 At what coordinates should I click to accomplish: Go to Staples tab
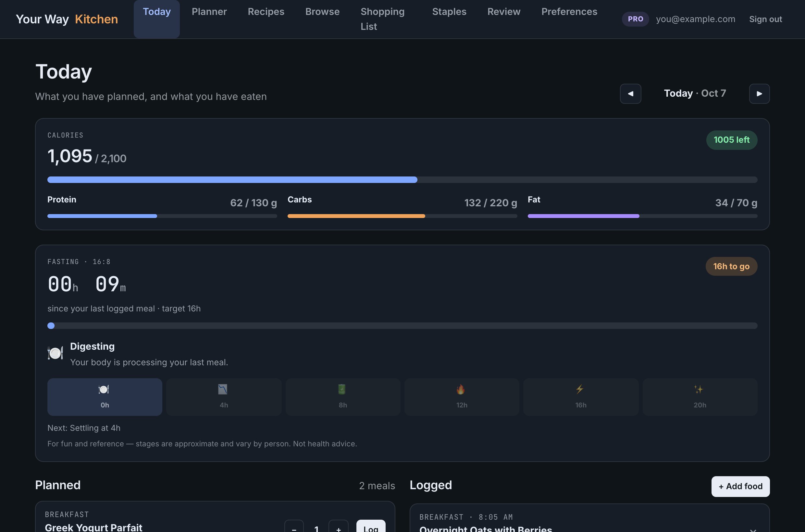click(449, 12)
